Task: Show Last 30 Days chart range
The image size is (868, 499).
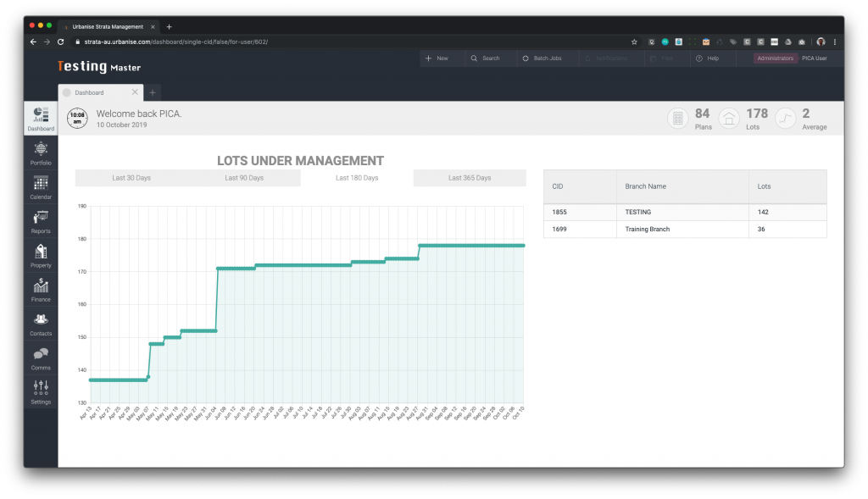Action: (131, 178)
